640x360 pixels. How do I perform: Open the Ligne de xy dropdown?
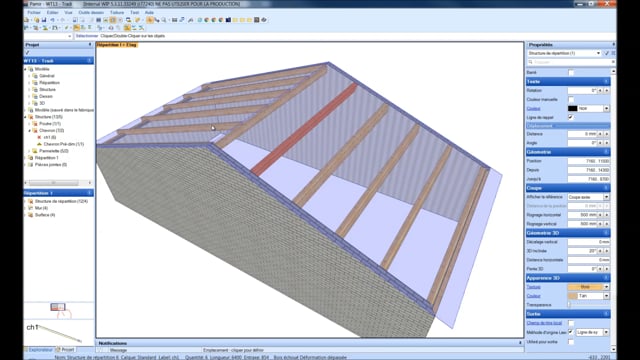pyautogui.click(x=607, y=332)
